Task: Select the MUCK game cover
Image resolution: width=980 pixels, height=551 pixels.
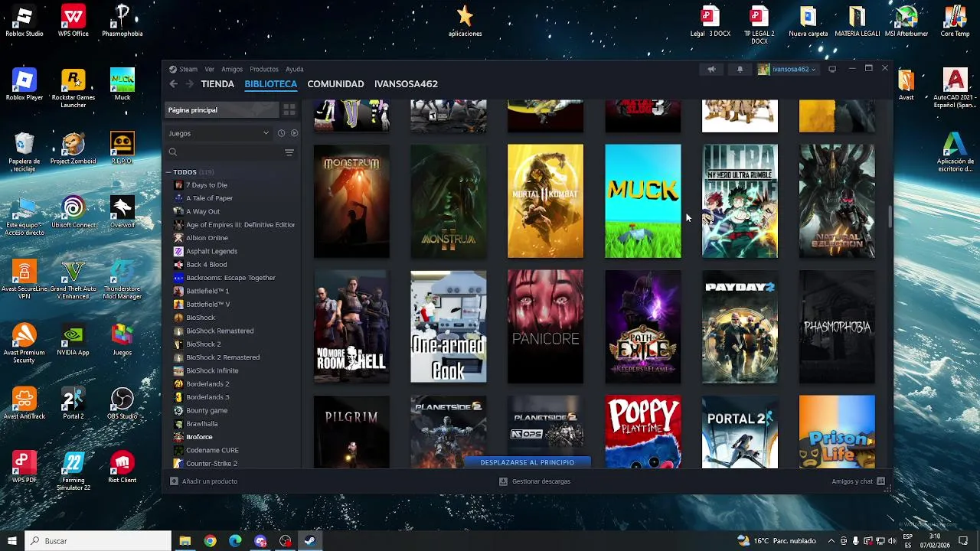Action: (x=642, y=201)
